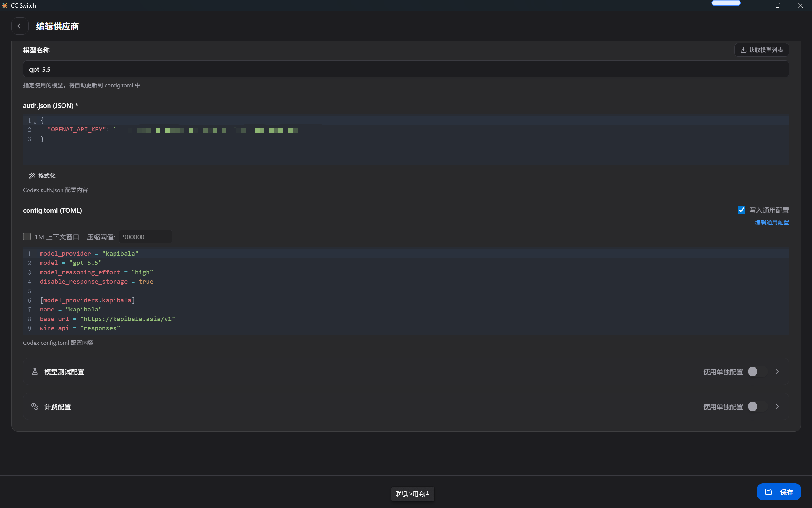812x508 pixels.
Task: Uncheck the 写入通用配置 checkbox
Action: point(742,210)
